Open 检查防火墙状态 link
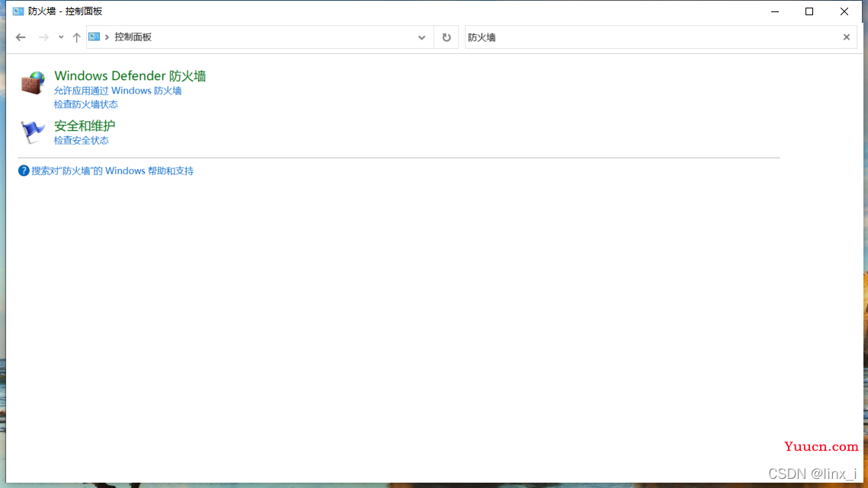Screen dimensions: 868x488 [86, 104]
